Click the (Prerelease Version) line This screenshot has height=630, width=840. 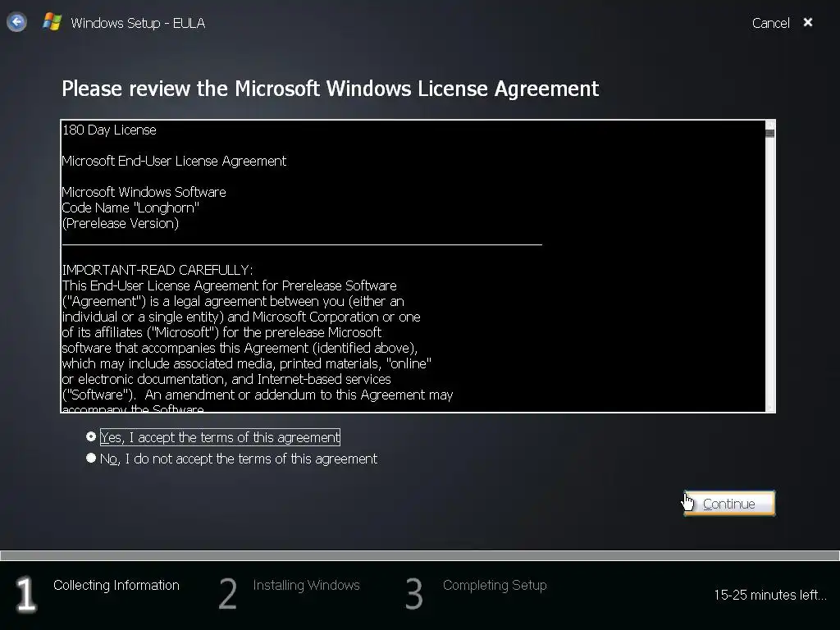coord(121,223)
